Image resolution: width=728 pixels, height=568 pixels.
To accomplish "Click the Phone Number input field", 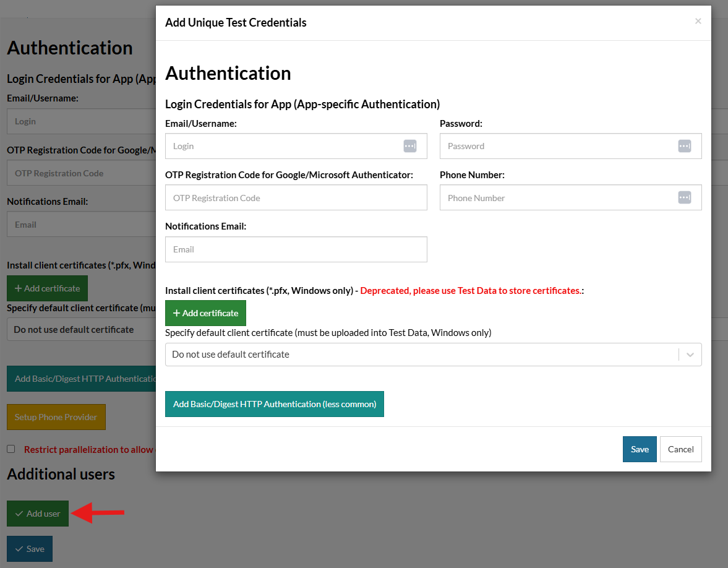I will coord(571,197).
